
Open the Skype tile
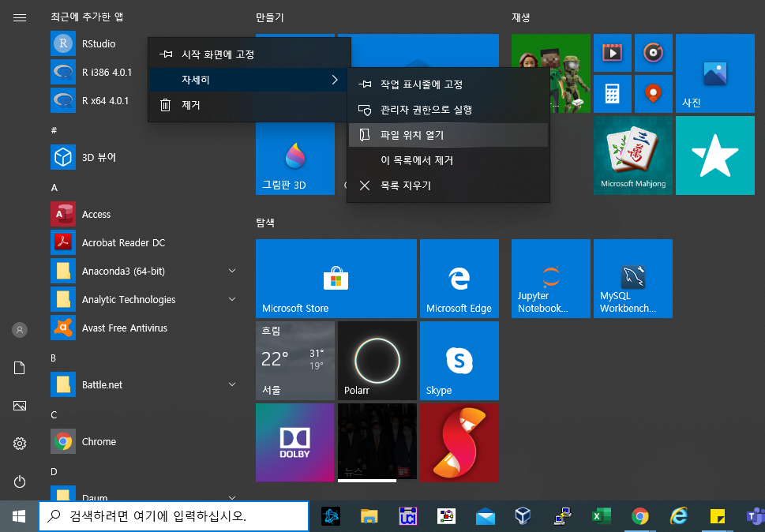(x=459, y=361)
